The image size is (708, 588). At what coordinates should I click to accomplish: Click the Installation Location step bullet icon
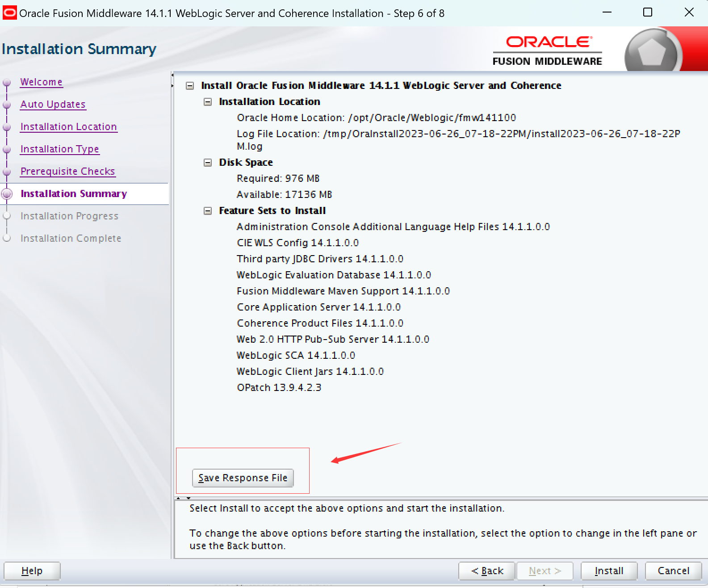(x=7, y=127)
